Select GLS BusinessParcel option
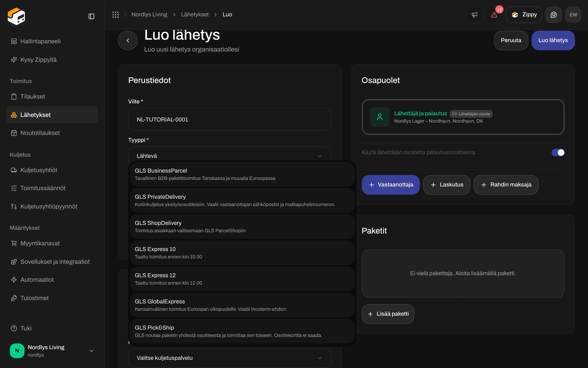 click(x=242, y=174)
